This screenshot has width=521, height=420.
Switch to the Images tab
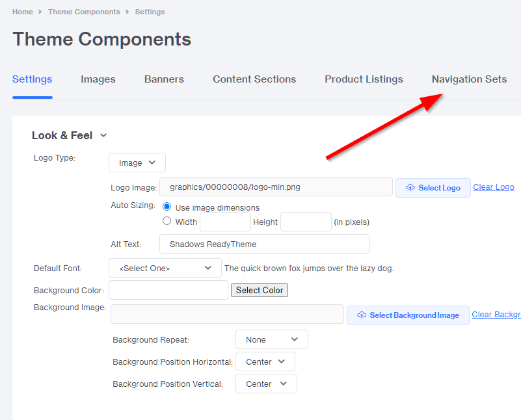98,79
